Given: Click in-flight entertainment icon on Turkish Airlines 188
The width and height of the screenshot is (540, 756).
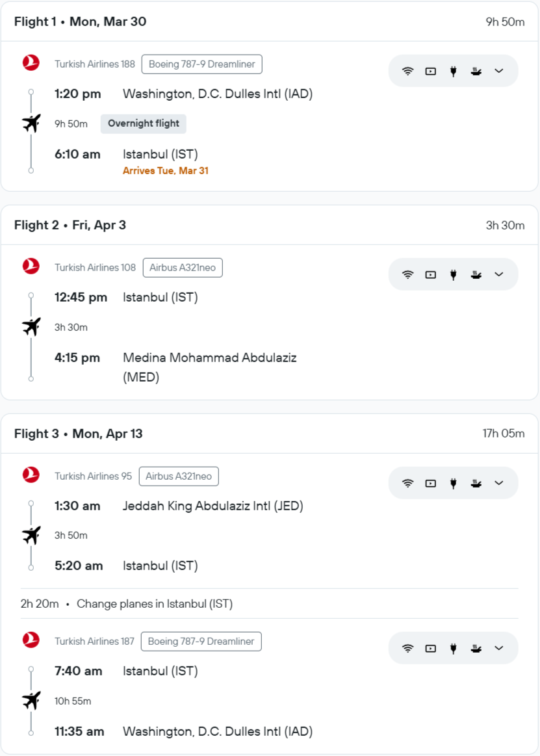Looking at the screenshot, I should (431, 71).
